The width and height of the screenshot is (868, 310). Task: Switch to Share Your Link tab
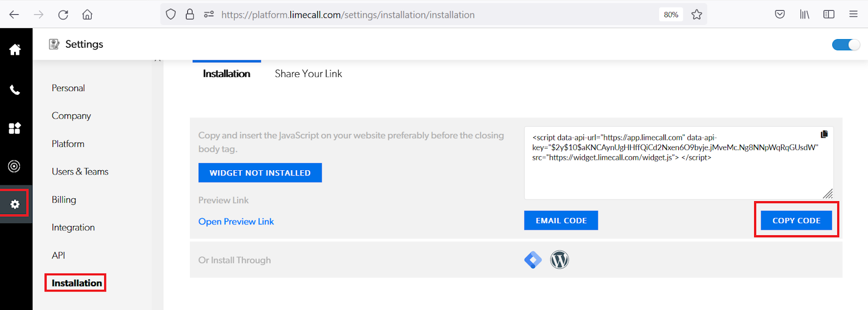[308, 74]
